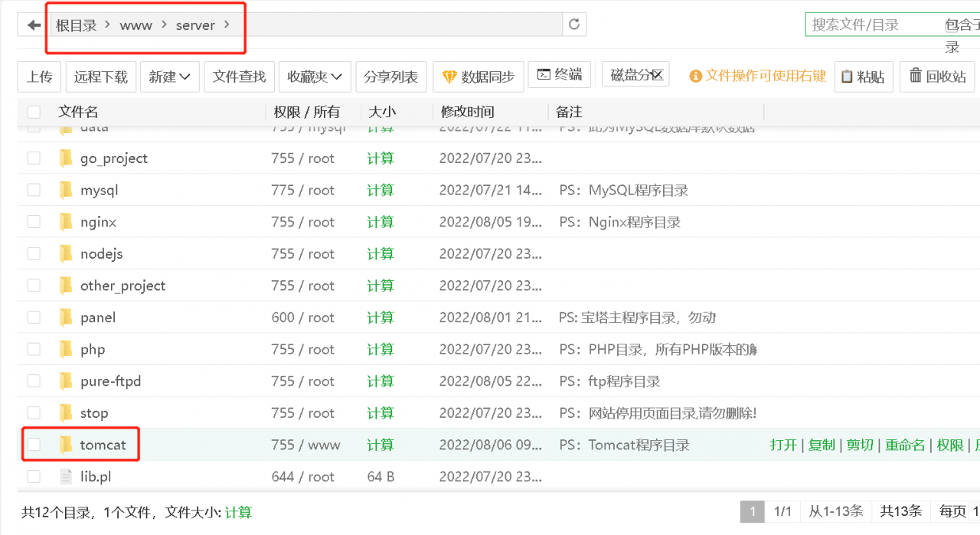Click the panel folder name
This screenshot has width=980, height=535.
[x=98, y=317]
